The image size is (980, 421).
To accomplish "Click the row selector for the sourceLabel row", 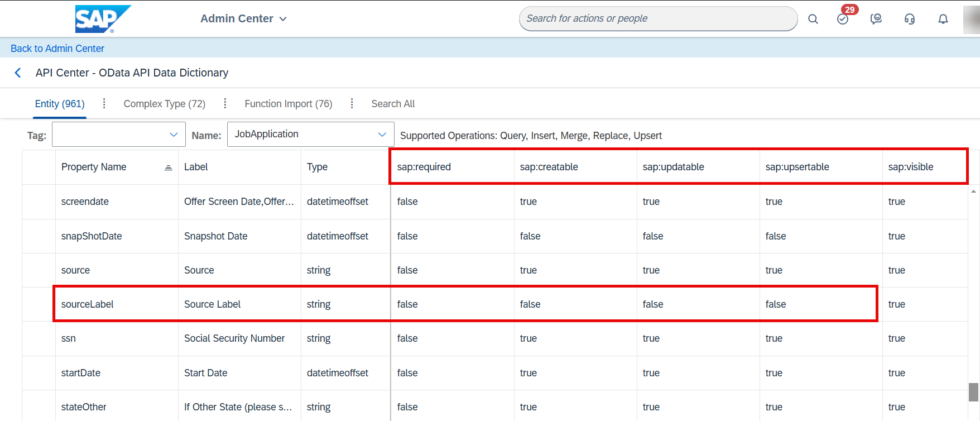I will [39, 304].
